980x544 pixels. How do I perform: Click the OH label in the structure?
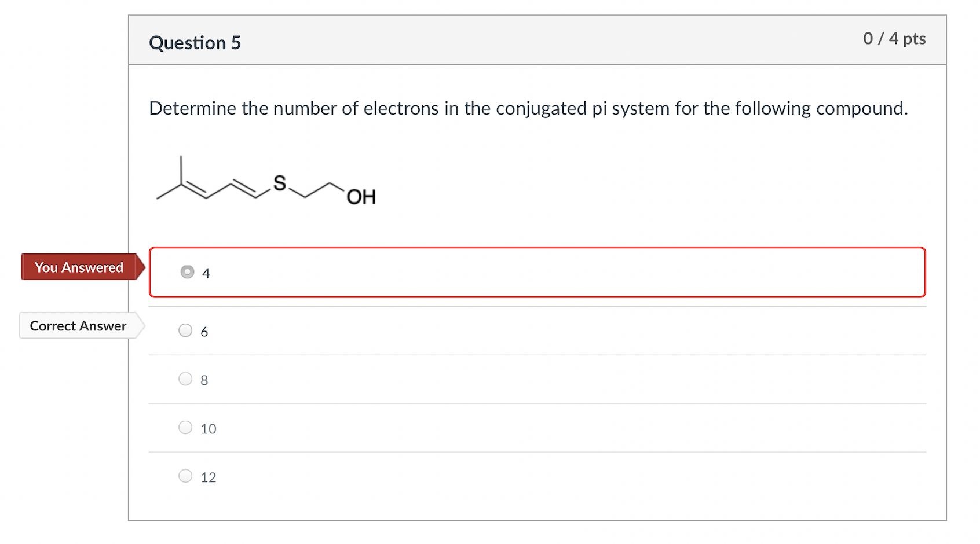tap(361, 196)
